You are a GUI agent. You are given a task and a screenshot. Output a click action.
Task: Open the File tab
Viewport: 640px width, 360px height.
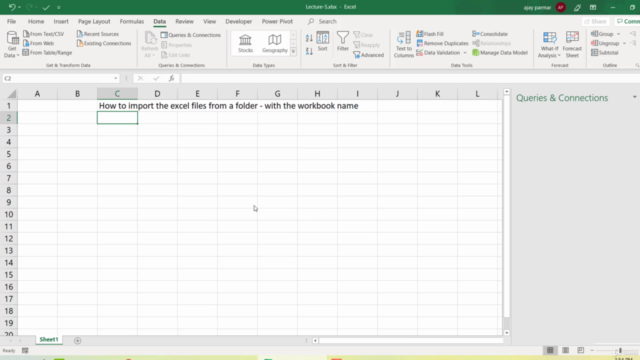coord(11,21)
